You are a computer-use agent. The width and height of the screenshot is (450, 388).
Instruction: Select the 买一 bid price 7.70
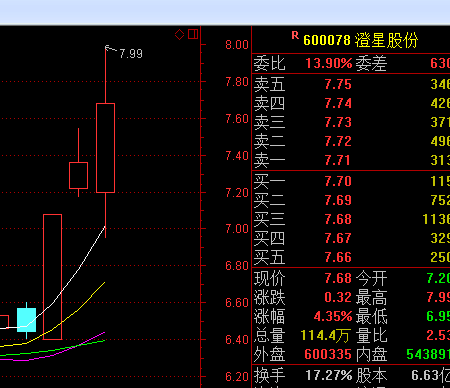pyautogui.click(x=338, y=181)
